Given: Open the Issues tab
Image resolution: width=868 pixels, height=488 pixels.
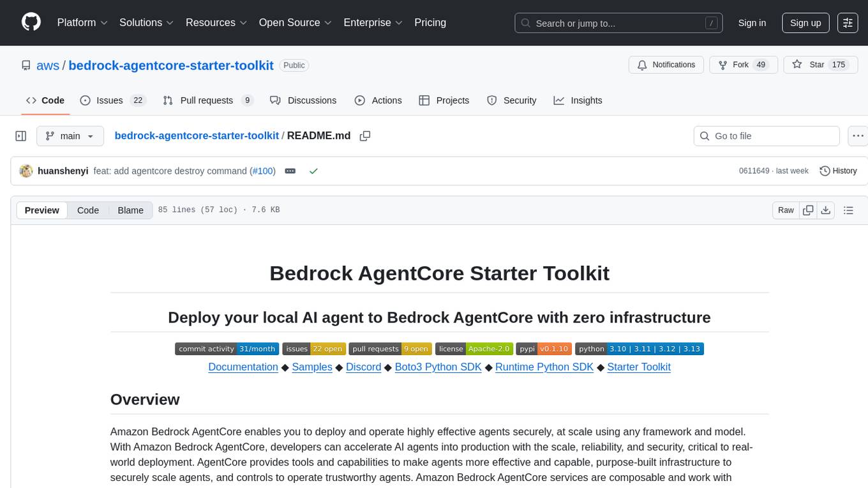Looking at the screenshot, I should [x=113, y=100].
